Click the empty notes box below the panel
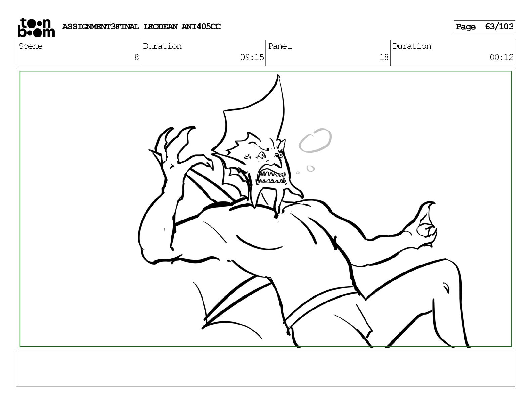 [x=265, y=369]
